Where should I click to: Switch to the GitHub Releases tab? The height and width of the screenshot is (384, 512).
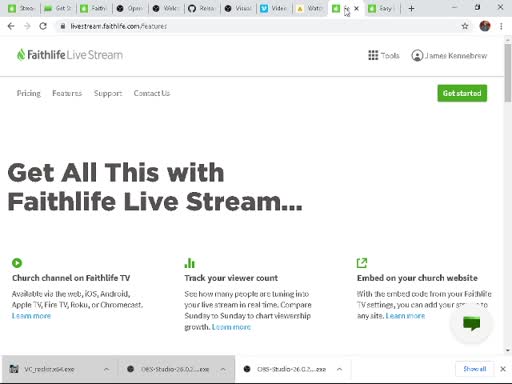click(x=201, y=9)
